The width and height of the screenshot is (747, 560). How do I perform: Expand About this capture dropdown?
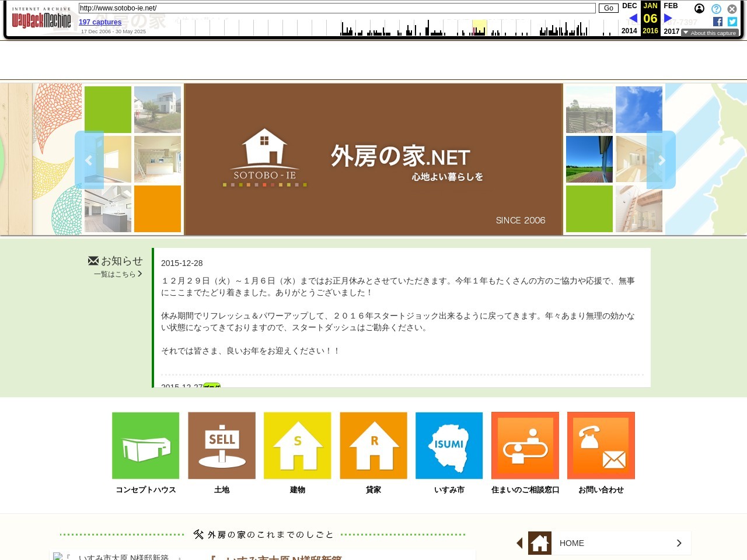710,33
